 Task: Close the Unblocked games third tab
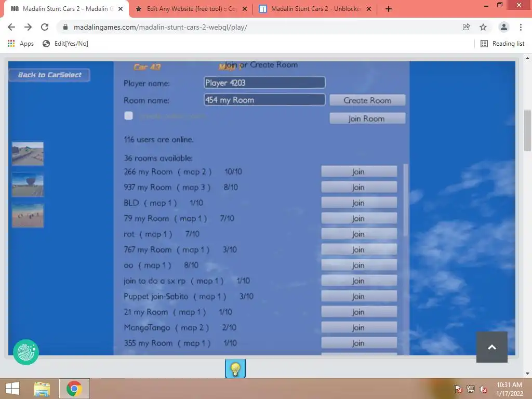click(x=369, y=9)
